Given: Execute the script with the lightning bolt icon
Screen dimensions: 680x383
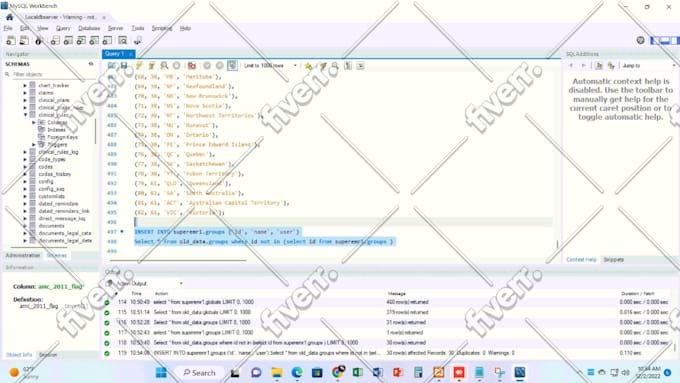Looking at the screenshot, I should [139, 65].
